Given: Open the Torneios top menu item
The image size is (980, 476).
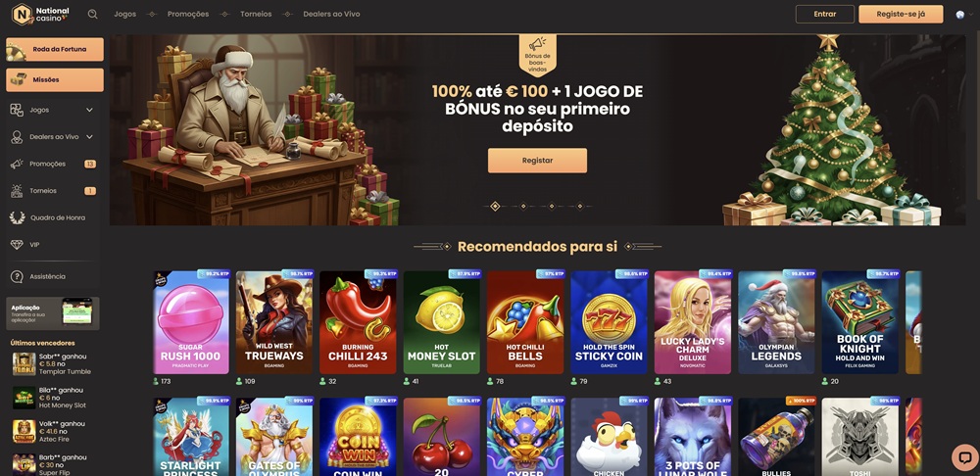Looking at the screenshot, I should coord(256,14).
